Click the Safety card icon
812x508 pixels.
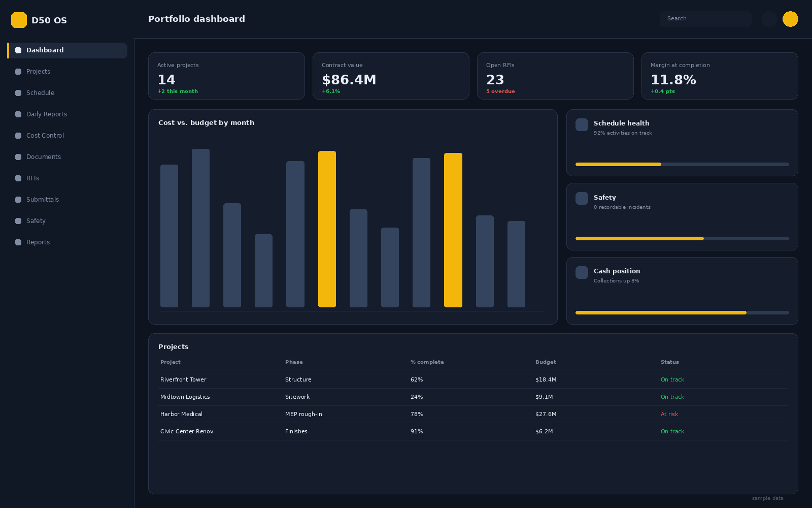tap(582, 199)
